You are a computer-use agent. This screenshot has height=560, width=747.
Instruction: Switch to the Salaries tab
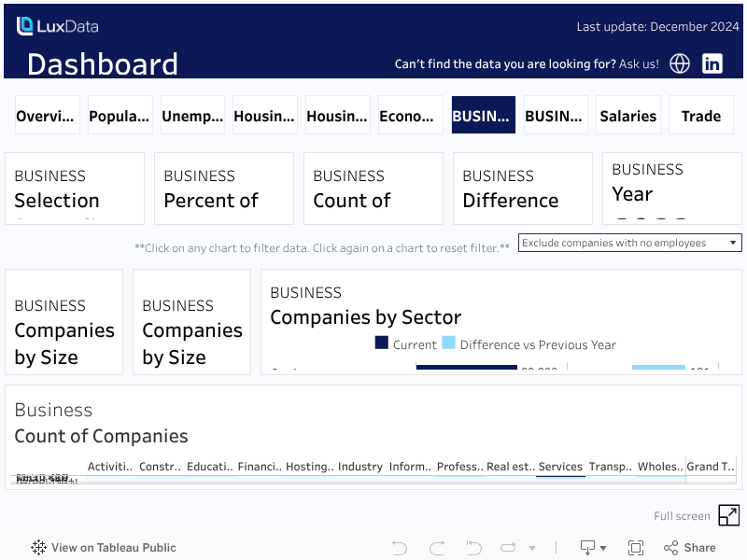(x=627, y=116)
